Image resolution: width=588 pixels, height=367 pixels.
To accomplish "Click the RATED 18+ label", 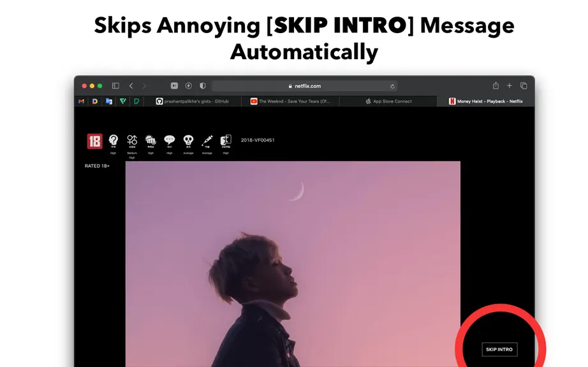I will tap(97, 166).
